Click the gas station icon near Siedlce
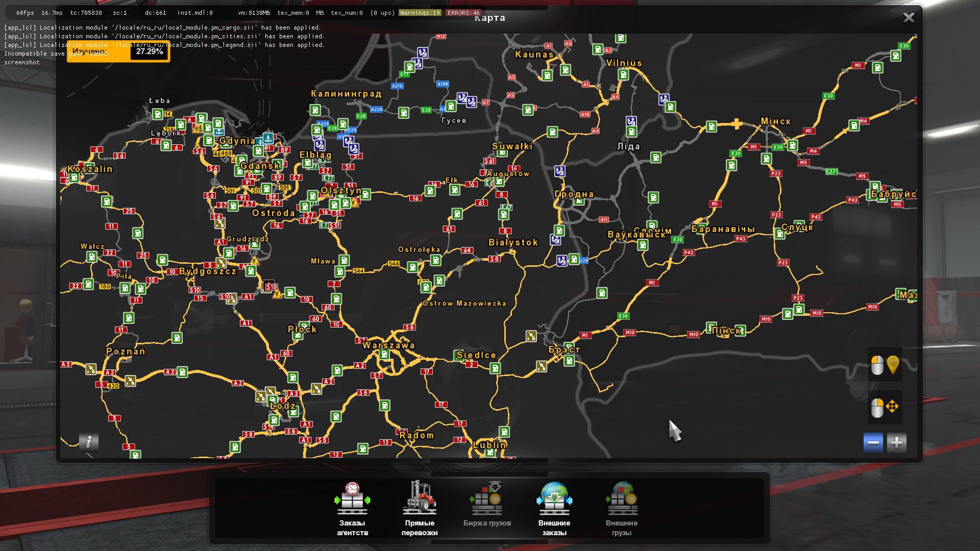Image resolution: width=980 pixels, height=551 pixels. click(495, 368)
